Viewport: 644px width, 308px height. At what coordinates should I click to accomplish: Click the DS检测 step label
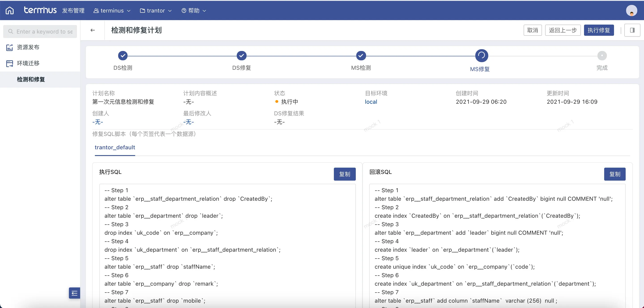(123, 68)
